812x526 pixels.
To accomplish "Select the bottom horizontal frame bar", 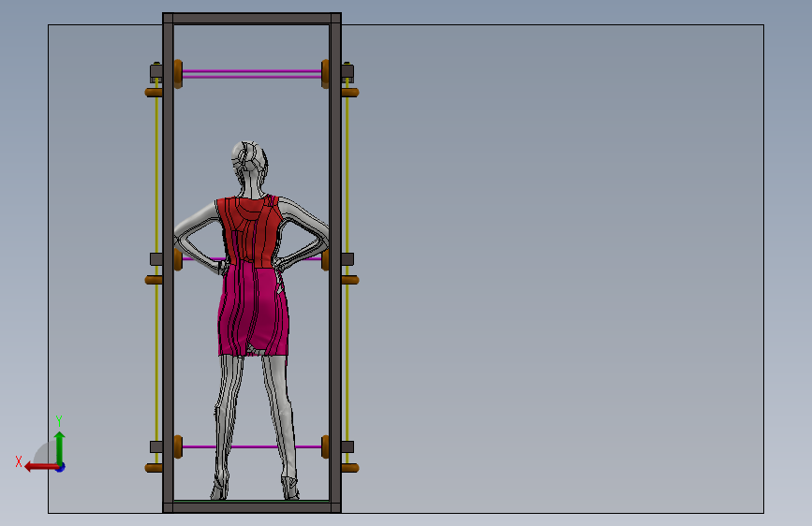I will (x=252, y=507).
